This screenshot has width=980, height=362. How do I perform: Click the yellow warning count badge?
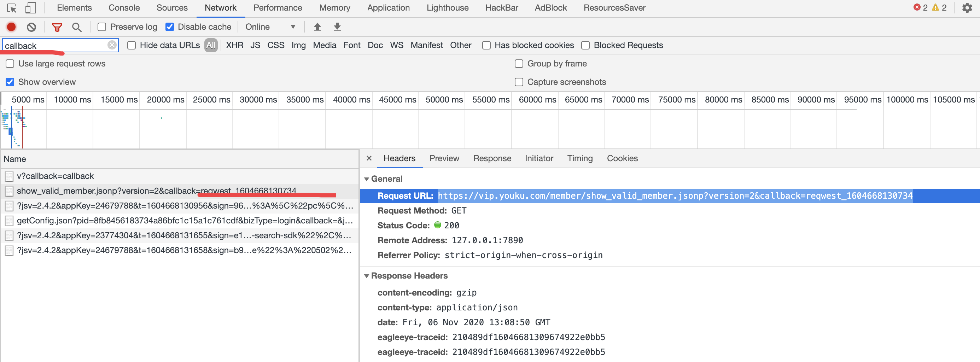[939, 8]
